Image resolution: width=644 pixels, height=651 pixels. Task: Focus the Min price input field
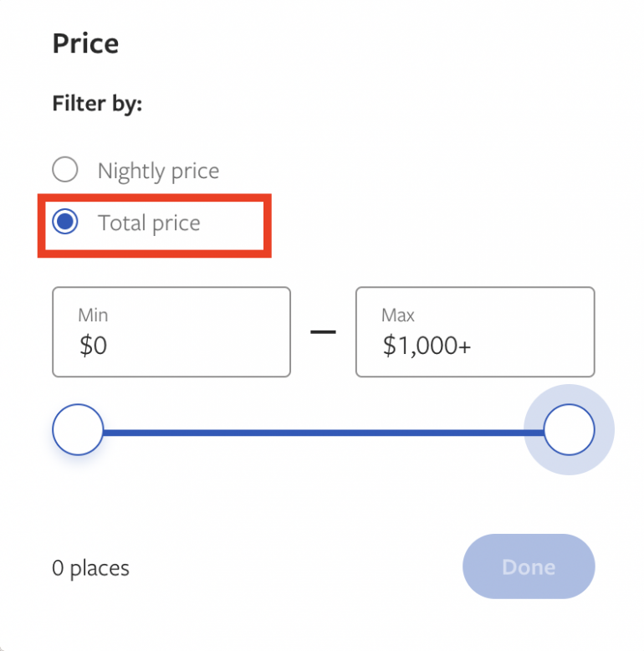coord(171,332)
